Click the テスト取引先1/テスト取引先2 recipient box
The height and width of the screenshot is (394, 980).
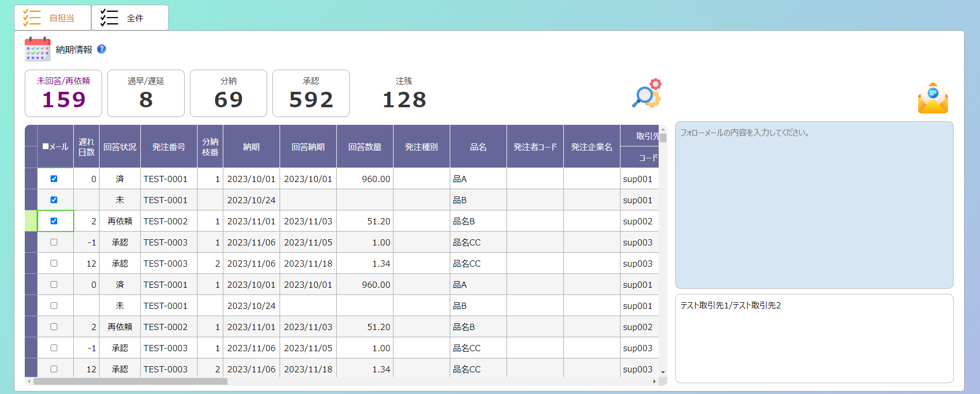click(814, 338)
